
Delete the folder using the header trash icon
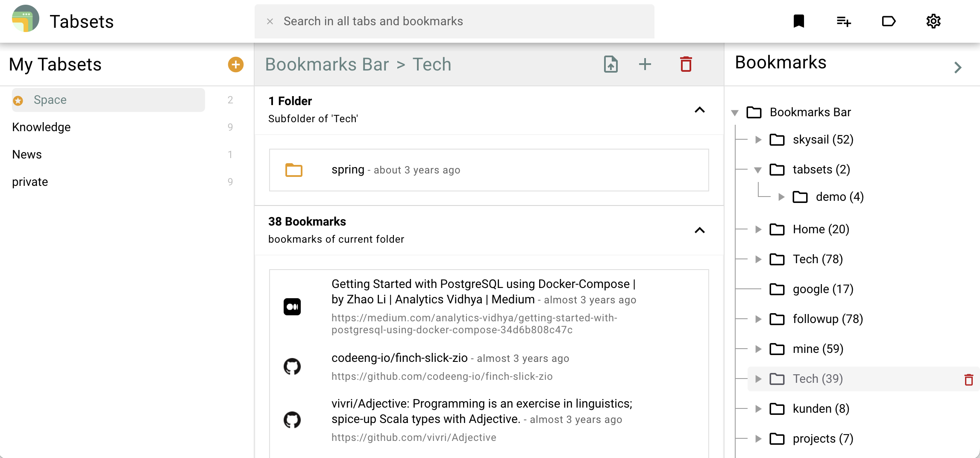pos(686,65)
